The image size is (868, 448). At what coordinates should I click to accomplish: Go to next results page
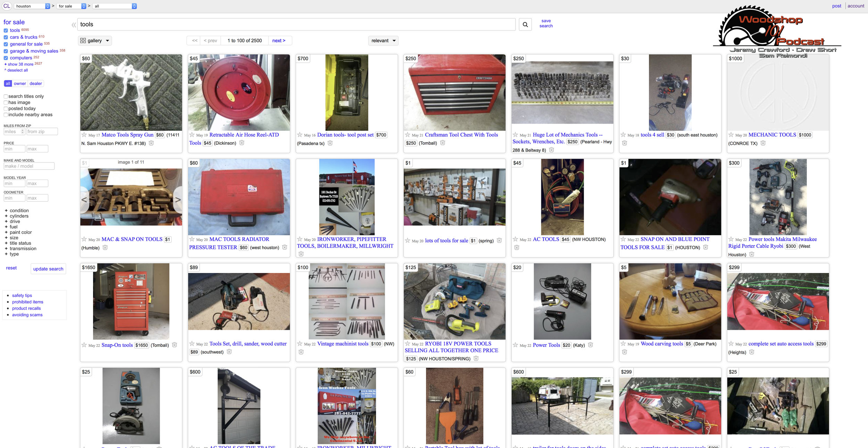(x=279, y=41)
